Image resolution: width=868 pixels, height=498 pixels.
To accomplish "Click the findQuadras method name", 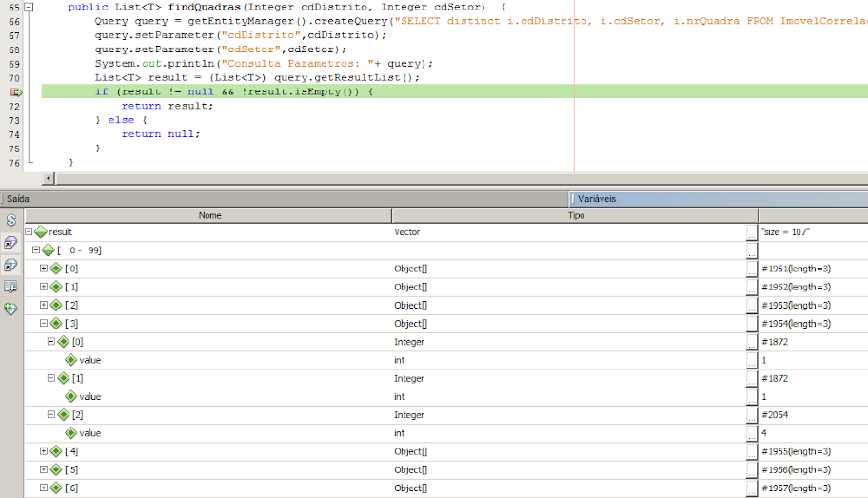I will (x=205, y=8).
